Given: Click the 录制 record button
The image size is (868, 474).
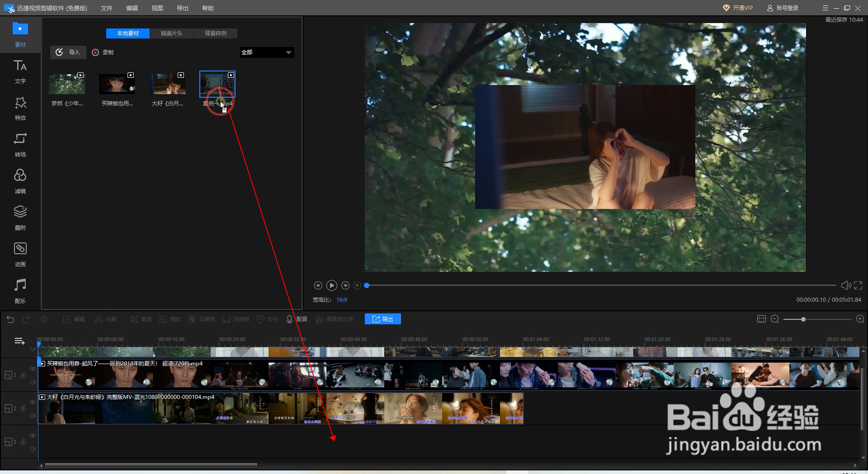Looking at the screenshot, I should (103, 52).
